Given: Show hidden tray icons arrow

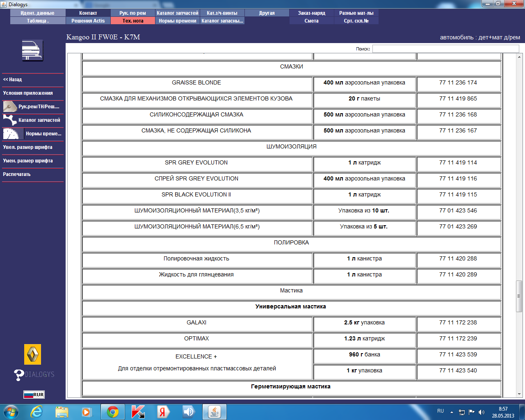Looking at the screenshot, I should pyautogui.click(x=452, y=412).
